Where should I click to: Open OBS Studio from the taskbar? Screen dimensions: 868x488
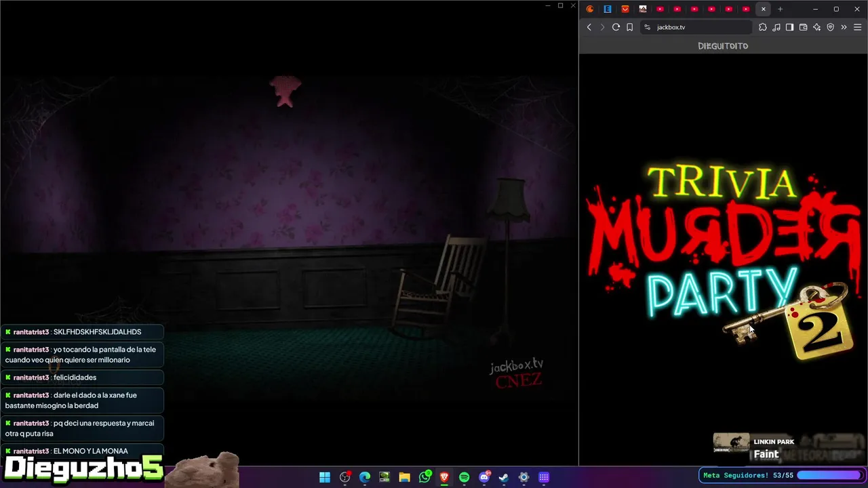point(345,477)
